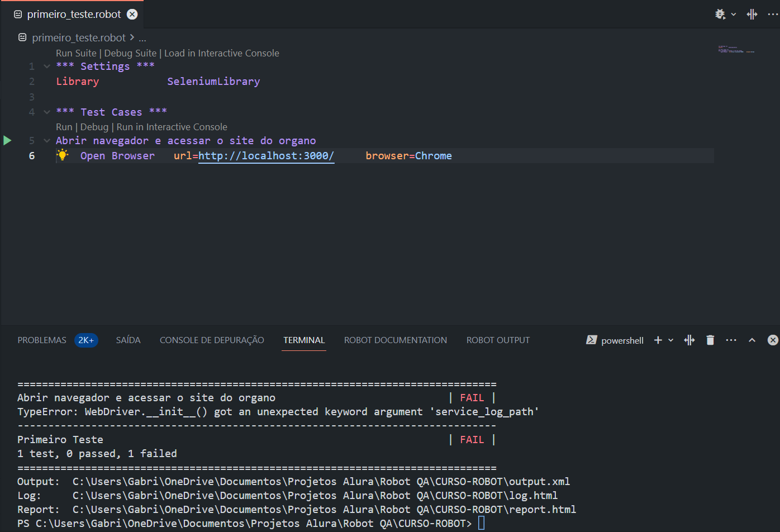Open the debug run icon dropdown

click(720, 14)
